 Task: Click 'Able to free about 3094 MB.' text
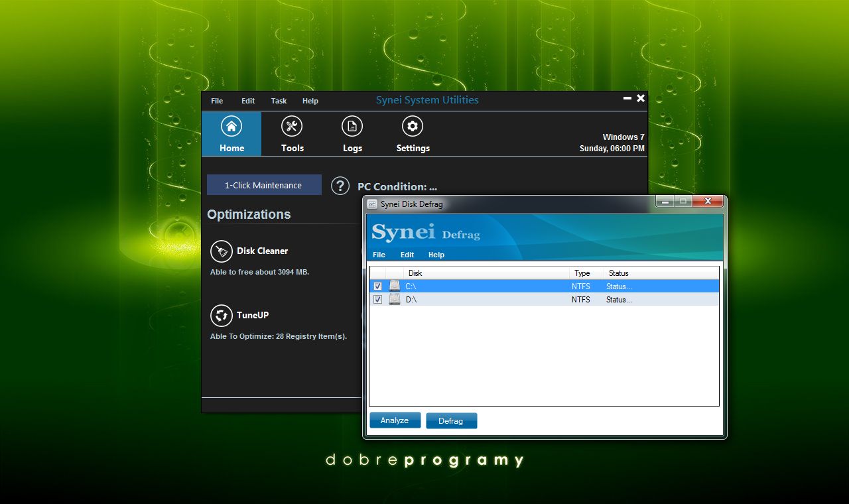(259, 272)
